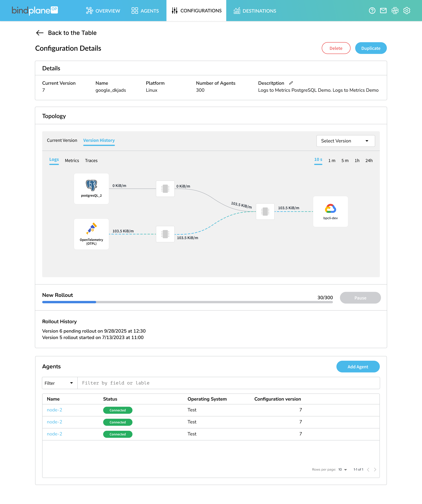This screenshot has width=422, height=504.
Task: Click the bpcli-dev Google Cloud destination
Action: [330, 211]
